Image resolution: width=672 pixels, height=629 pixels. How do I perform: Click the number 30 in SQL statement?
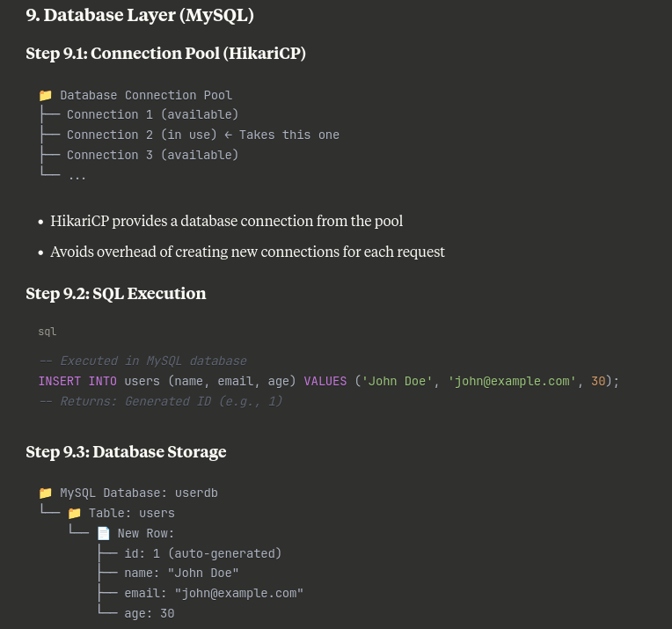tap(598, 381)
